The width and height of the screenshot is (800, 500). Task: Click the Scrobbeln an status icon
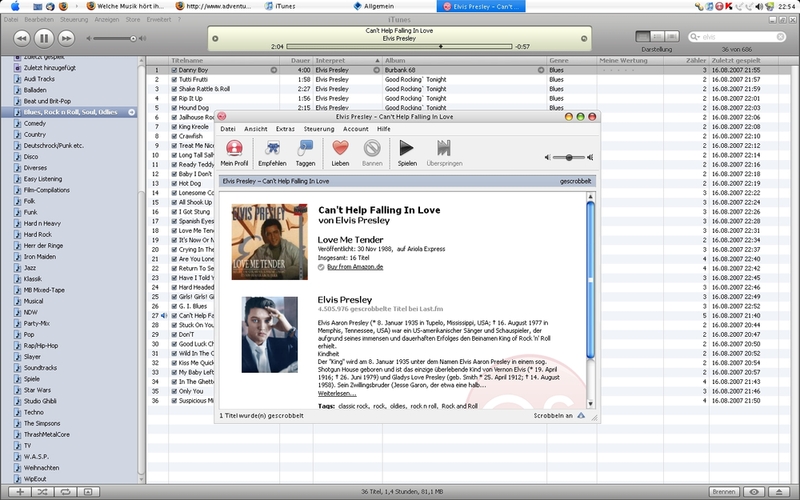click(x=581, y=416)
